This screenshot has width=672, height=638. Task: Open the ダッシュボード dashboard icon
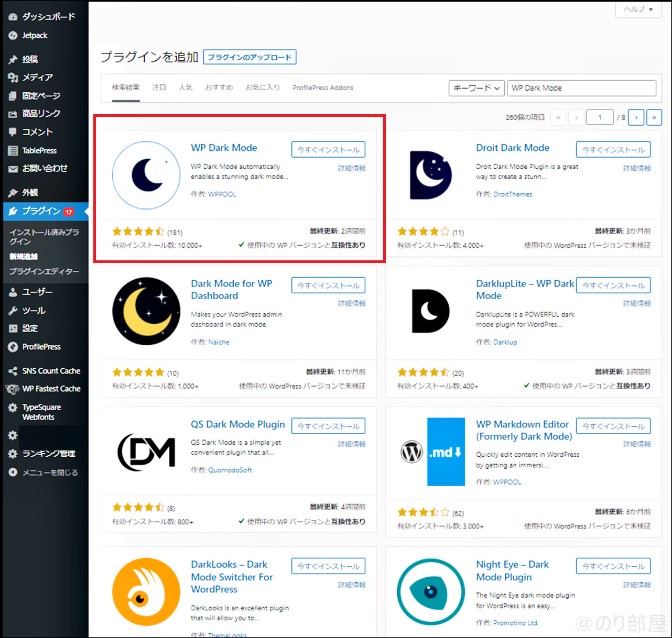coord(13,17)
